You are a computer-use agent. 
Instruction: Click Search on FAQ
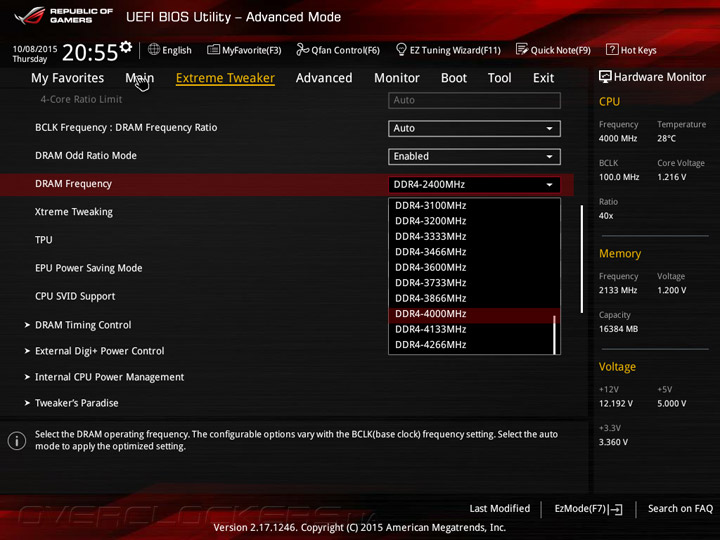click(x=680, y=509)
